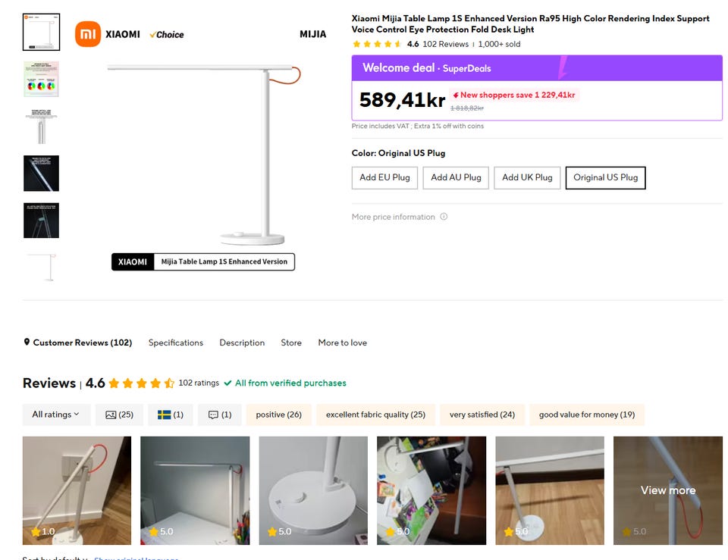
Task: Switch to the Description tab
Action: (x=242, y=343)
